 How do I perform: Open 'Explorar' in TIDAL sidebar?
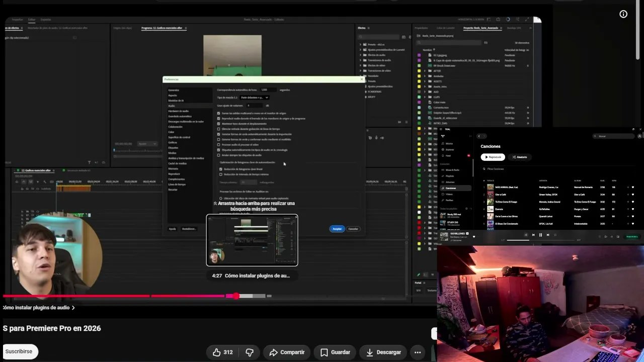point(450,149)
